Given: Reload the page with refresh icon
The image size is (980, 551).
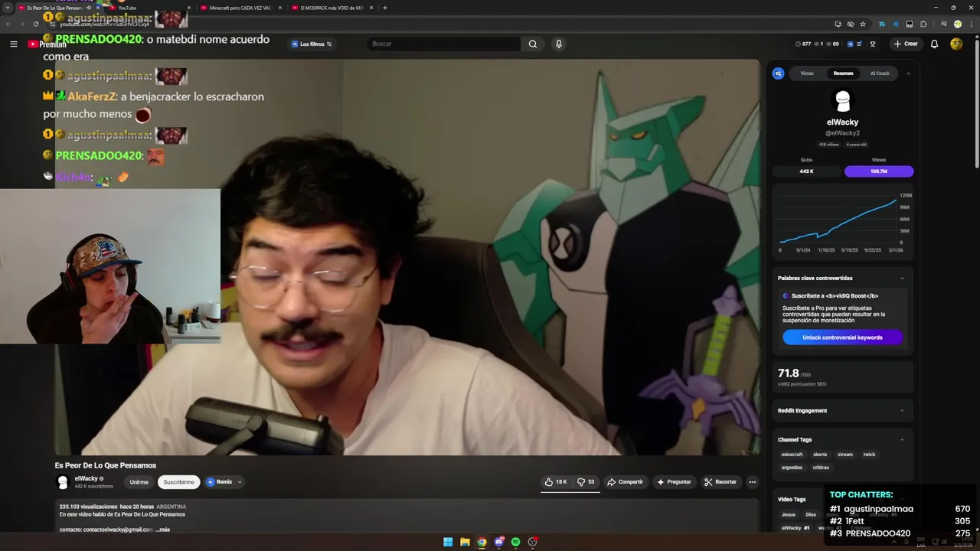Looking at the screenshot, I should point(35,24).
